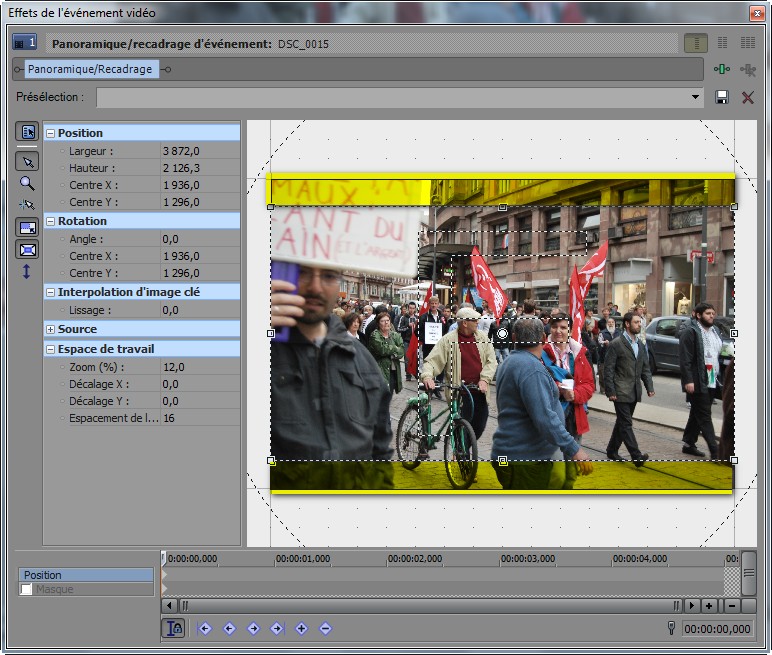Toggle sync cursor to timeline button
772x655 pixels.
coord(174,628)
